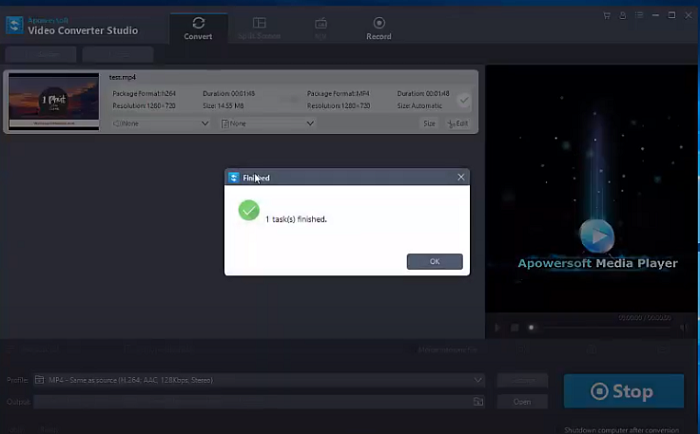The height and width of the screenshot is (434, 700).
Task: Browse output folder with folder icon
Action: (x=478, y=401)
